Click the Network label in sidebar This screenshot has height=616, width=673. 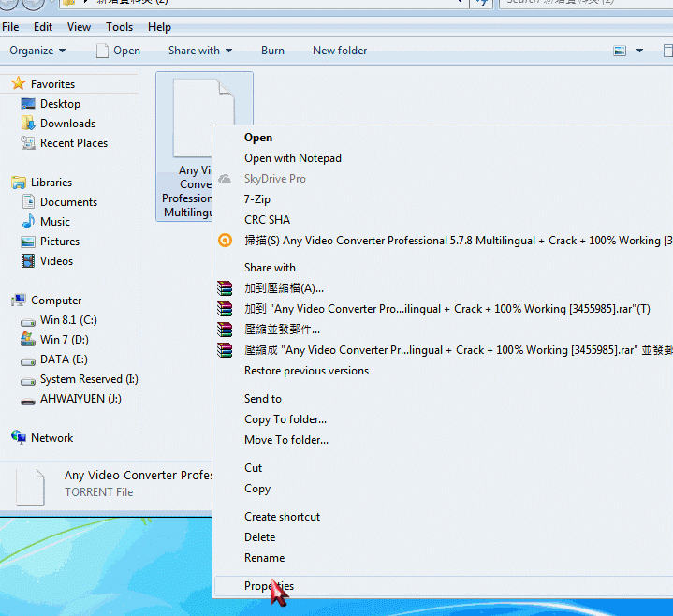point(51,438)
